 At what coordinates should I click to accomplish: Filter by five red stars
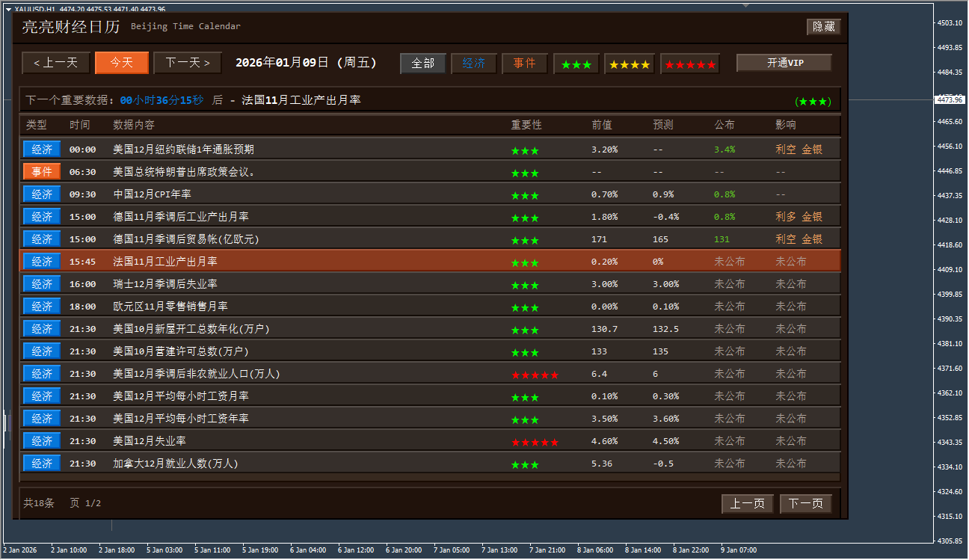click(x=689, y=64)
